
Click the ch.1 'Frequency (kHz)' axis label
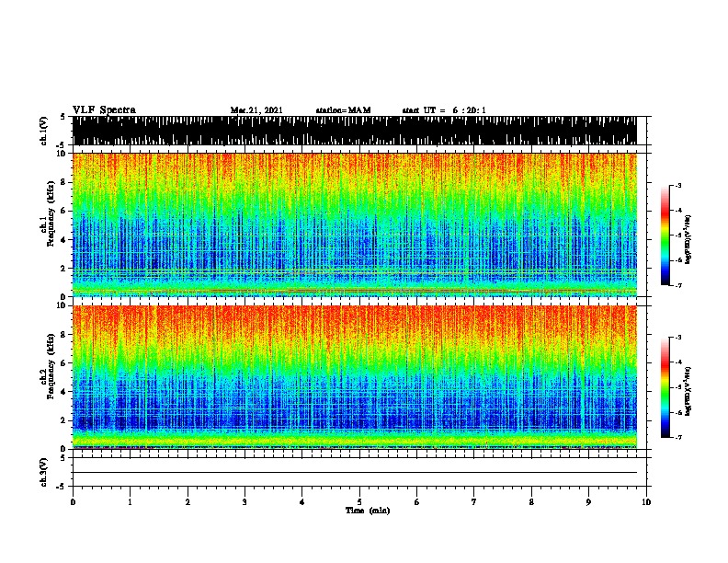pos(51,213)
